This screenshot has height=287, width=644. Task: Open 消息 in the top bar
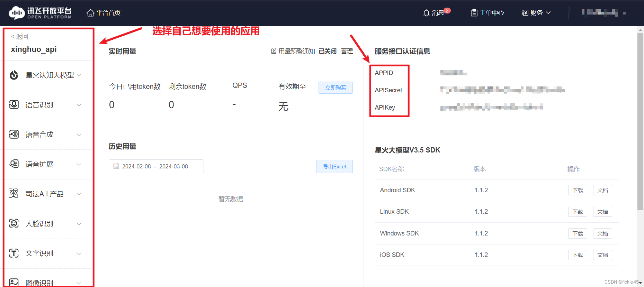click(438, 13)
